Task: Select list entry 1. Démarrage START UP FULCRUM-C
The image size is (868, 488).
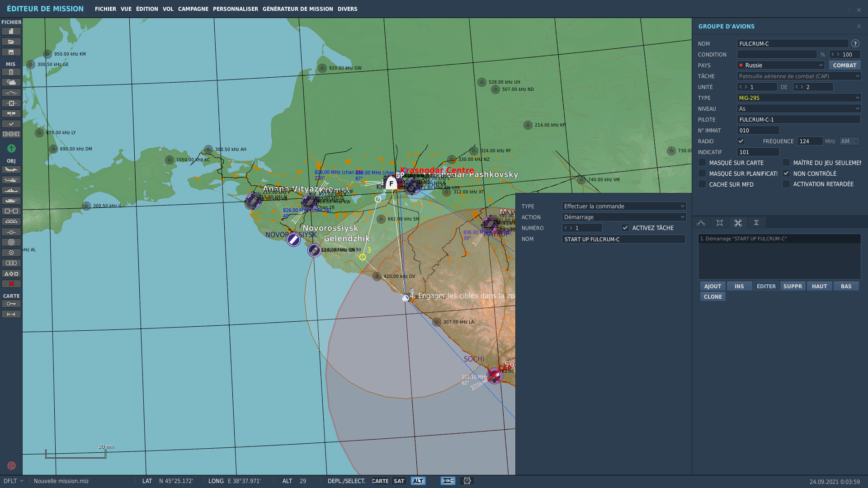Action: click(779, 239)
